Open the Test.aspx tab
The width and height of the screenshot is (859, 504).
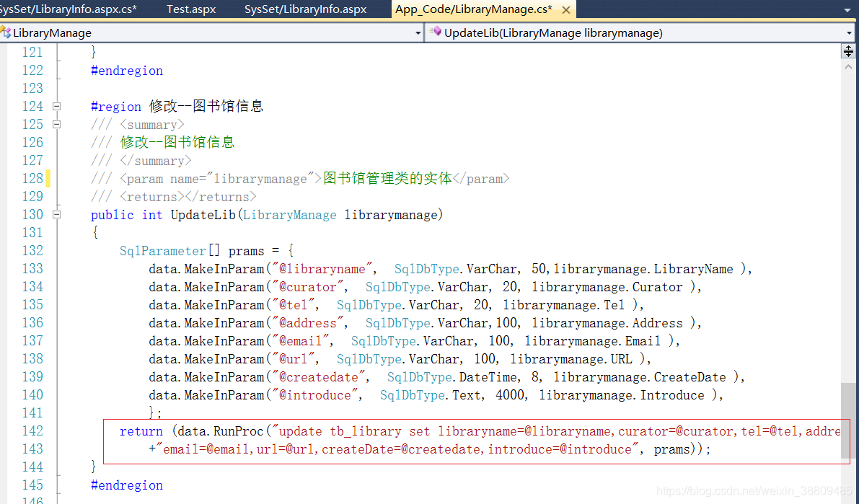(x=191, y=9)
